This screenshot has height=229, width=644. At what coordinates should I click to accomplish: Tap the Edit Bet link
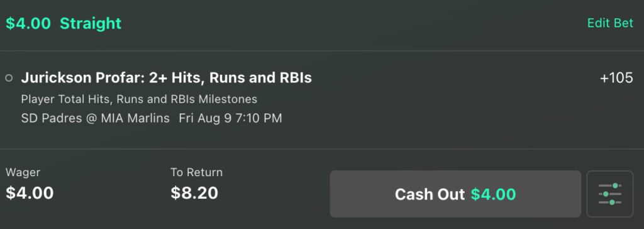[x=610, y=23]
